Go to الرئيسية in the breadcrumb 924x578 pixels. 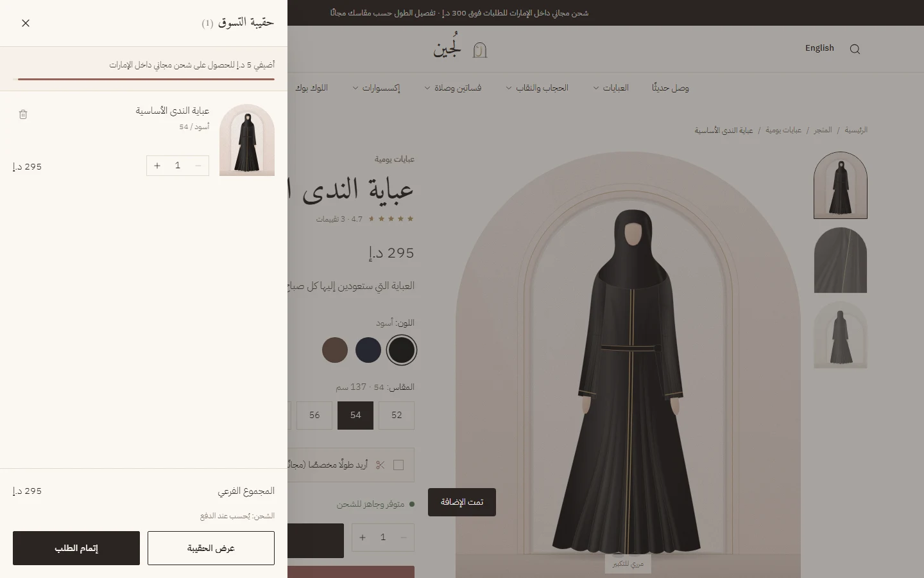point(856,130)
